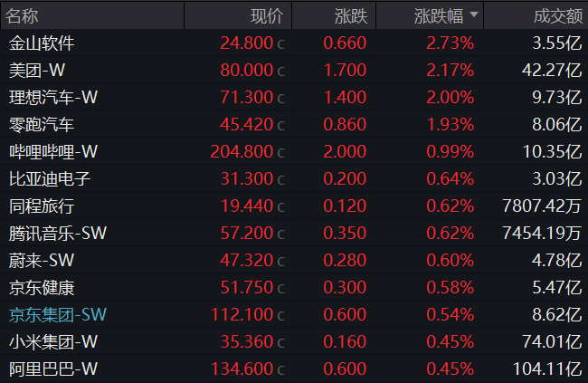The height and width of the screenshot is (383, 588).
Task: Sort by the 现价 column header
Action: pos(267,16)
